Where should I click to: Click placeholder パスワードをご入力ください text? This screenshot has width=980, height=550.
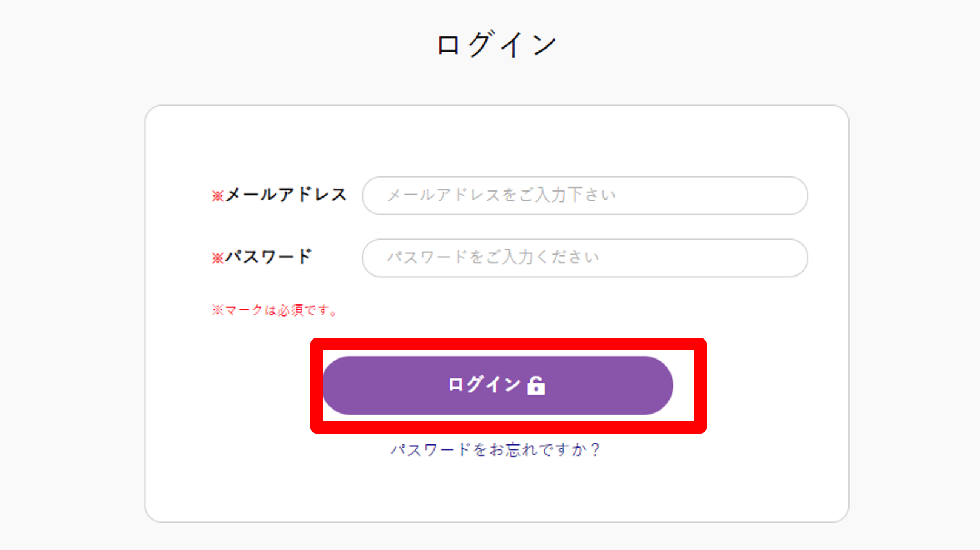493,257
